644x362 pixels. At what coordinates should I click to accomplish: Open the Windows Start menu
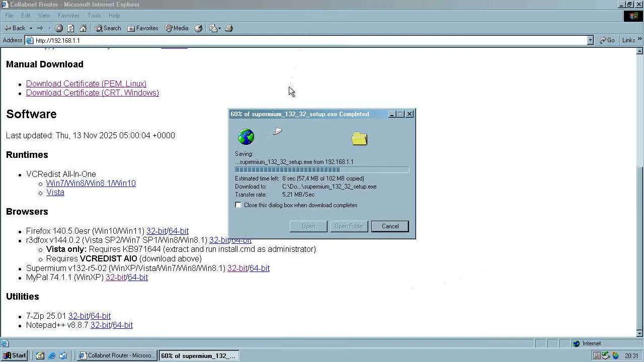click(15, 355)
